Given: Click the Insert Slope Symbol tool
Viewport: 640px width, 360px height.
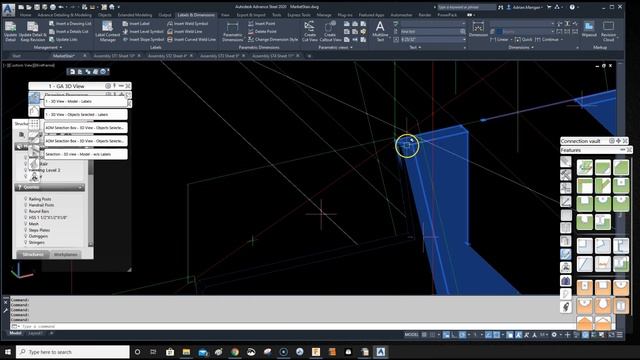Looking at the screenshot, I should coord(143,40).
